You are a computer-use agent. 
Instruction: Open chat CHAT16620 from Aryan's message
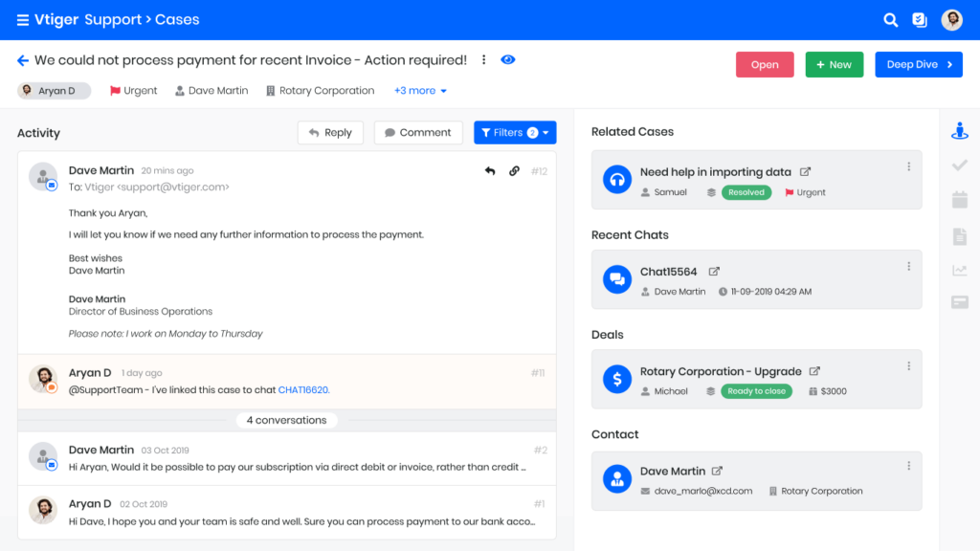[x=302, y=390]
